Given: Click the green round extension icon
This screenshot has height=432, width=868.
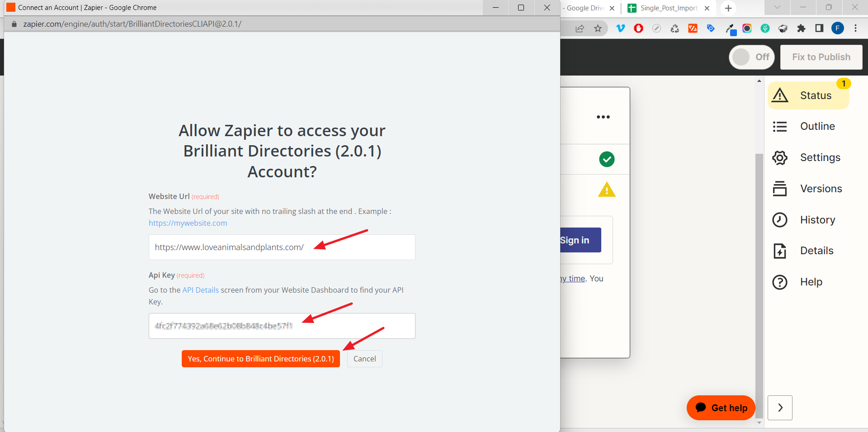Looking at the screenshot, I should 765,28.
